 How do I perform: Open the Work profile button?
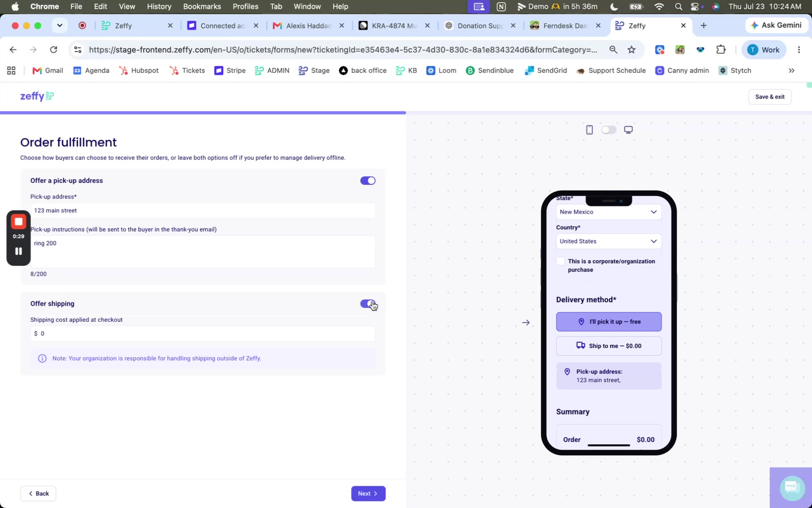764,50
